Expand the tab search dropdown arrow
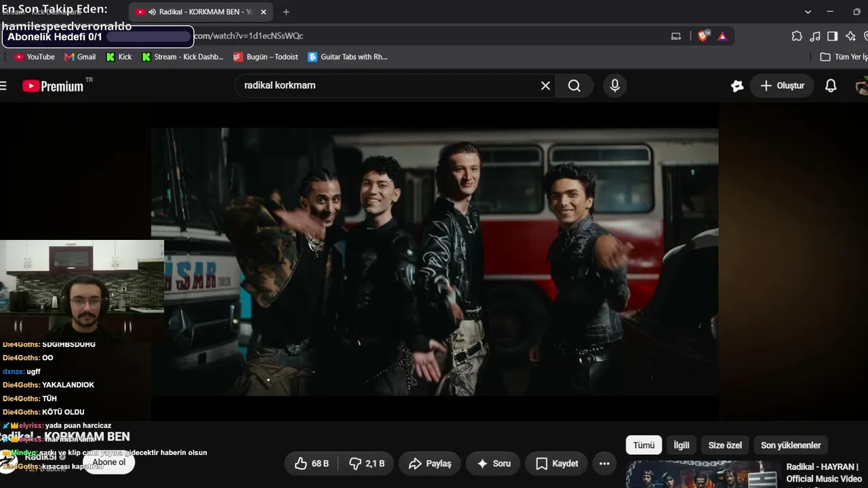Viewport: 868px width, 488px height. (808, 12)
